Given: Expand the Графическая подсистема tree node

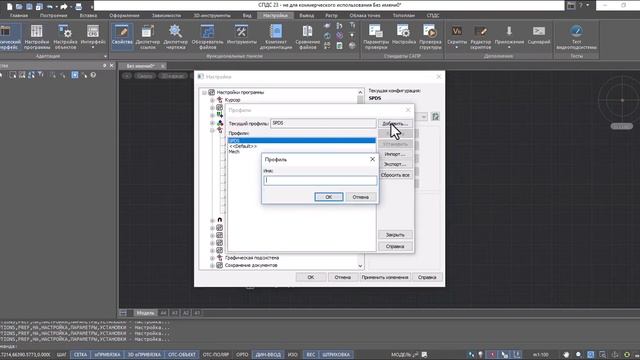Looking at the screenshot, I should pyautogui.click(x=212, y=258).
